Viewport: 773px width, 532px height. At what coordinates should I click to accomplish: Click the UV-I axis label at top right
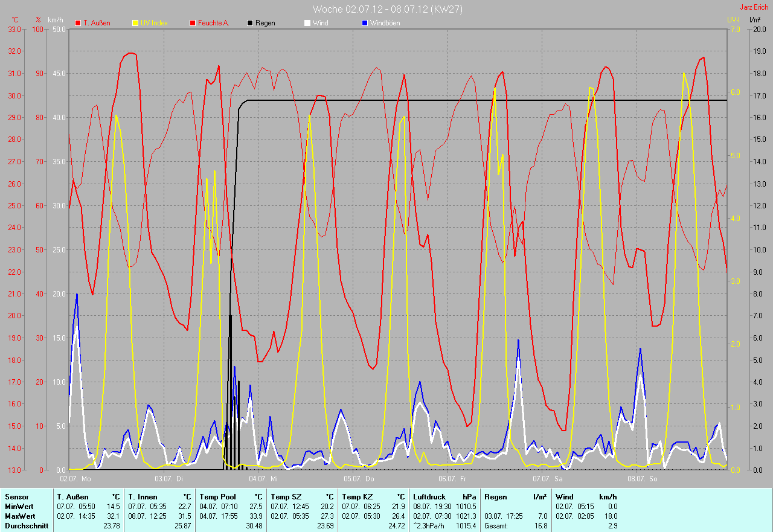[733, 20]
